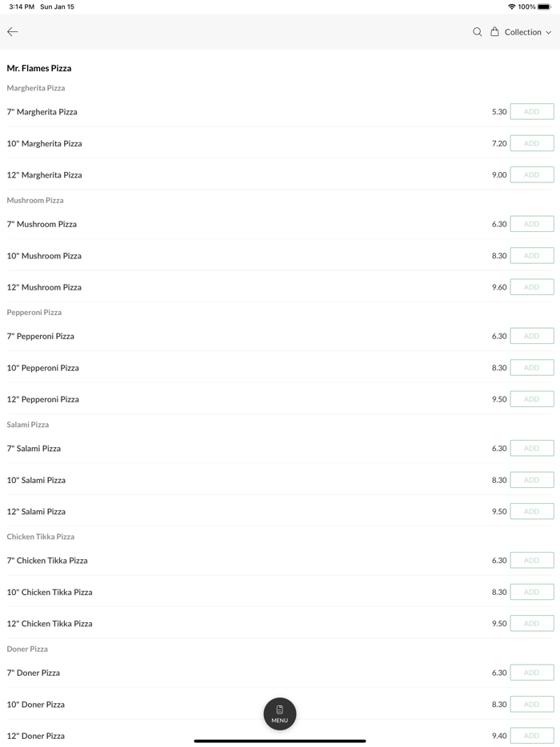Viewport: 560px width, 747px height.
Task: Tap the Wi-Fi status icon
Action: click(511, 6)
